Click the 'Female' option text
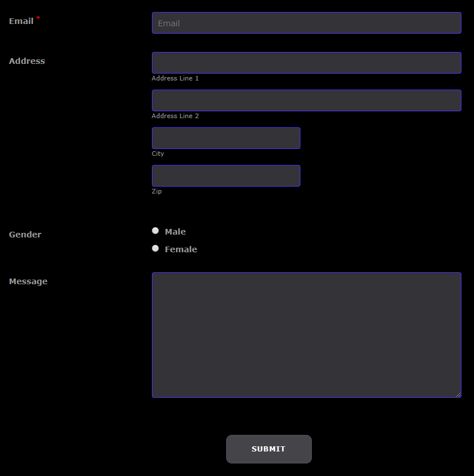The width and height of the screenshot is (474, 476). coord(181,249)
